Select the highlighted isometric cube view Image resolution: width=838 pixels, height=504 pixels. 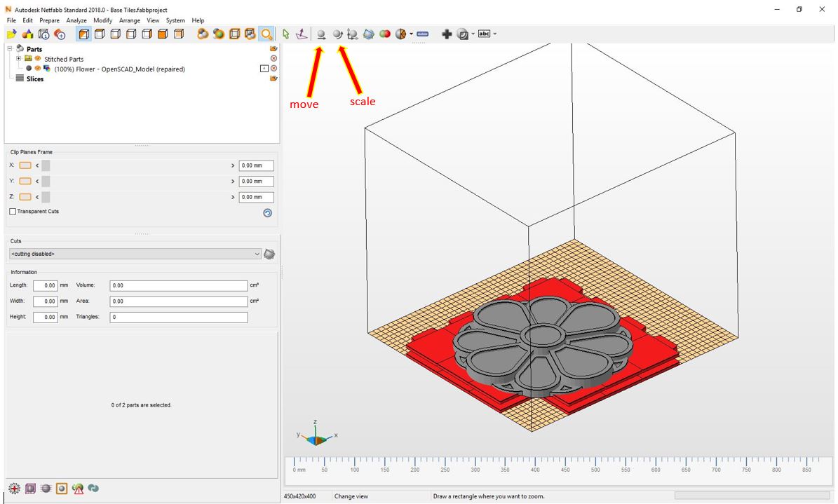[x=84, y=34]
